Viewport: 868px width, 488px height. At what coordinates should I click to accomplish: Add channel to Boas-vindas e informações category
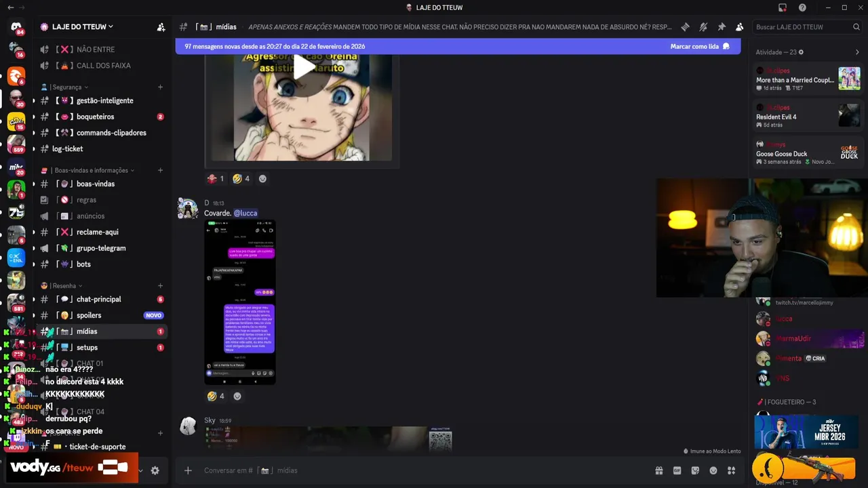coord(161,170)
